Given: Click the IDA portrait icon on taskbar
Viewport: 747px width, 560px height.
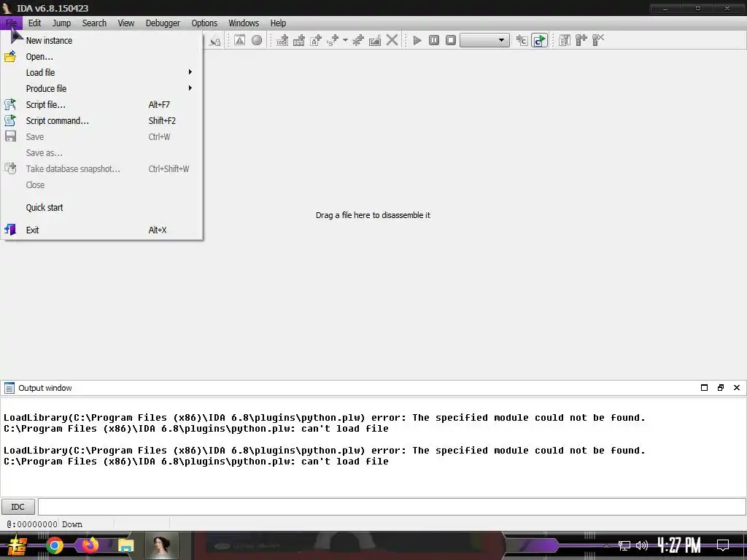Looking at the screenshot, I should pyautogui.click(x=161, y=545).
